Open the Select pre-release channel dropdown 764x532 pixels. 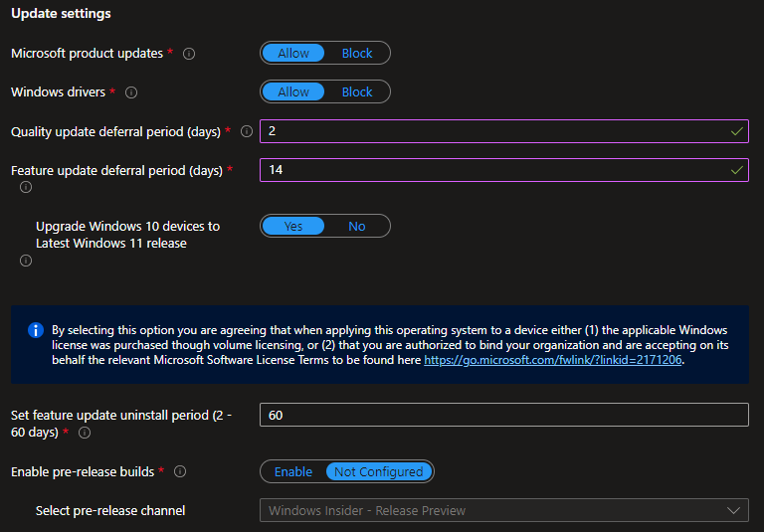503,511
